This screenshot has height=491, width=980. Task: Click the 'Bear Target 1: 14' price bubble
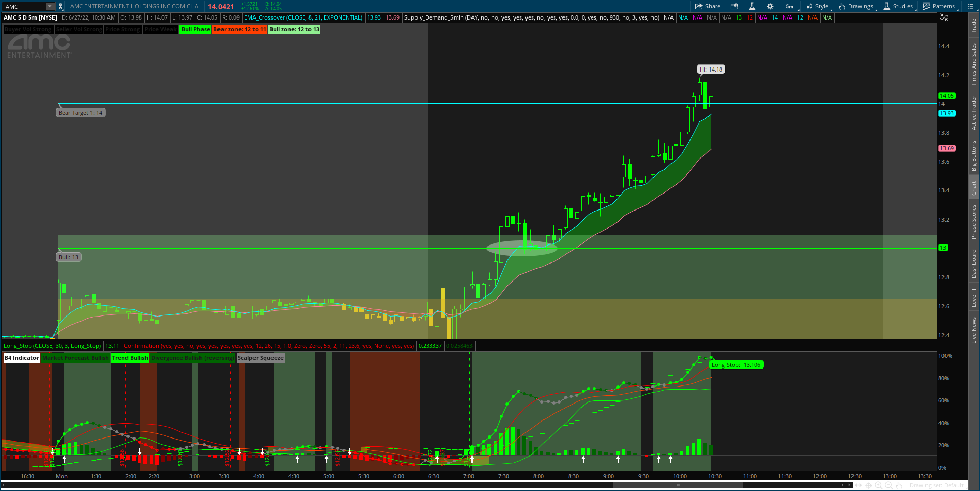click(x=80, y=113)
